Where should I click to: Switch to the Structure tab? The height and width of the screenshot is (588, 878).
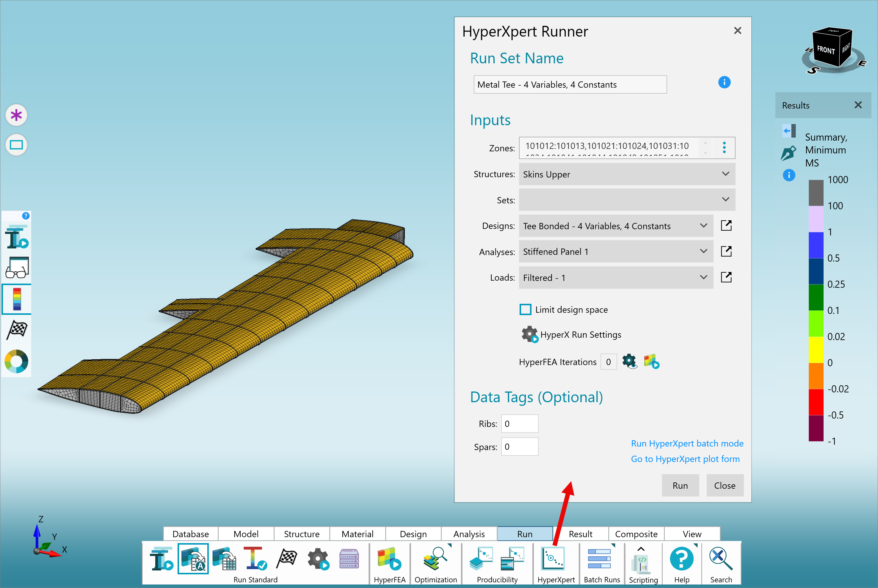[x=302, y=534]
